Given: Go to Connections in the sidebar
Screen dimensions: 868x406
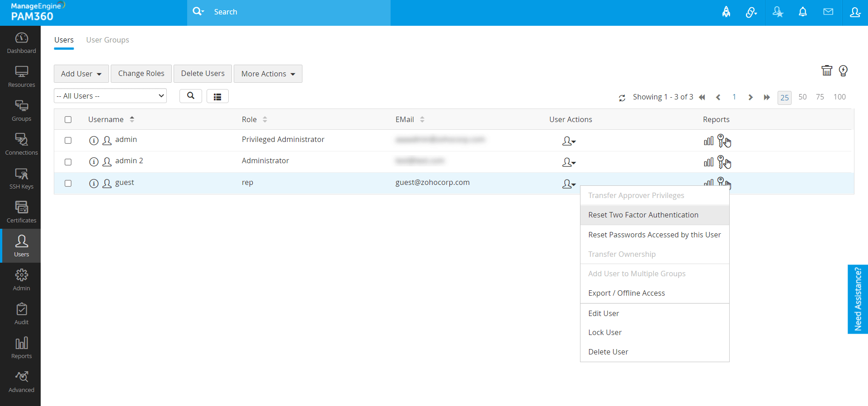Looking at the screenshot, I should point(21,145).
